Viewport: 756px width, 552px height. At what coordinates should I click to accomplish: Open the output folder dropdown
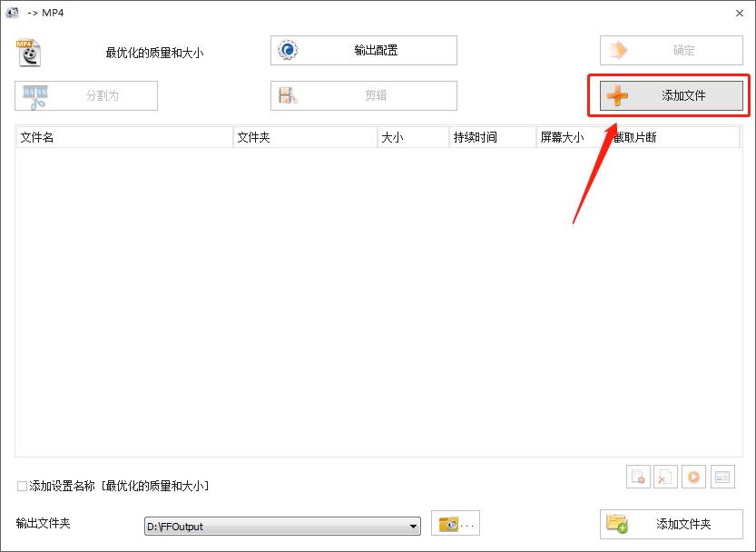[x=413, y=525]
